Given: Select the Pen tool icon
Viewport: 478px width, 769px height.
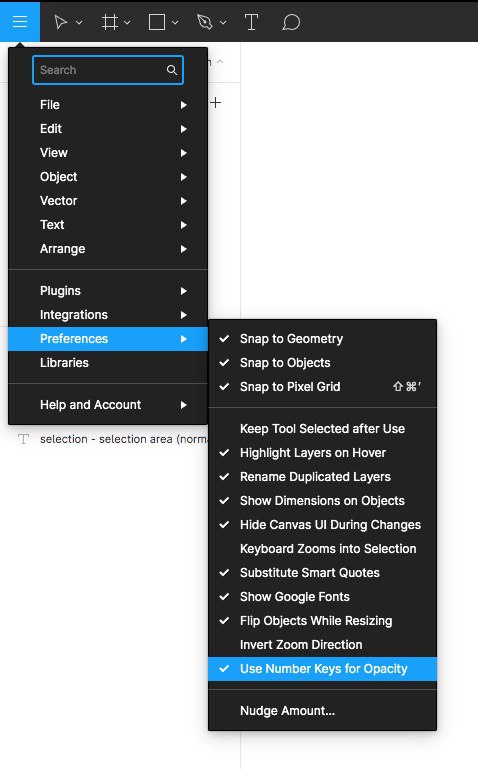Looking at the screenshot, I should click(204, 22).
